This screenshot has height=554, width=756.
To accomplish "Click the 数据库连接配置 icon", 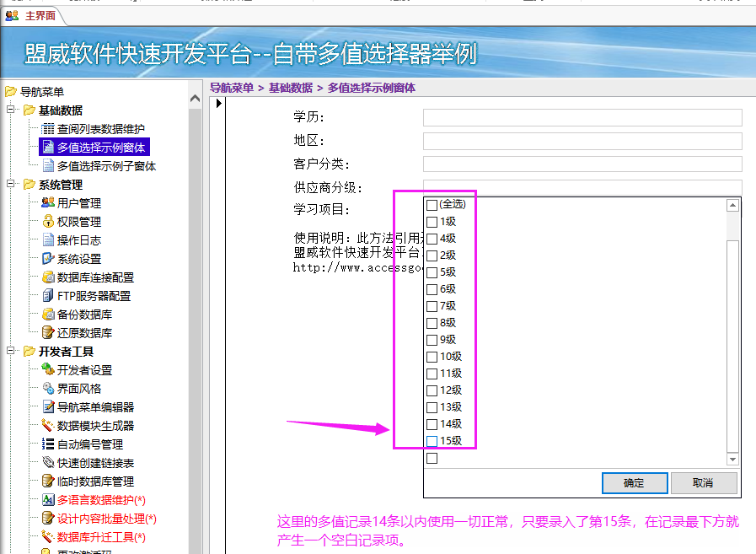I will [48, 277].
